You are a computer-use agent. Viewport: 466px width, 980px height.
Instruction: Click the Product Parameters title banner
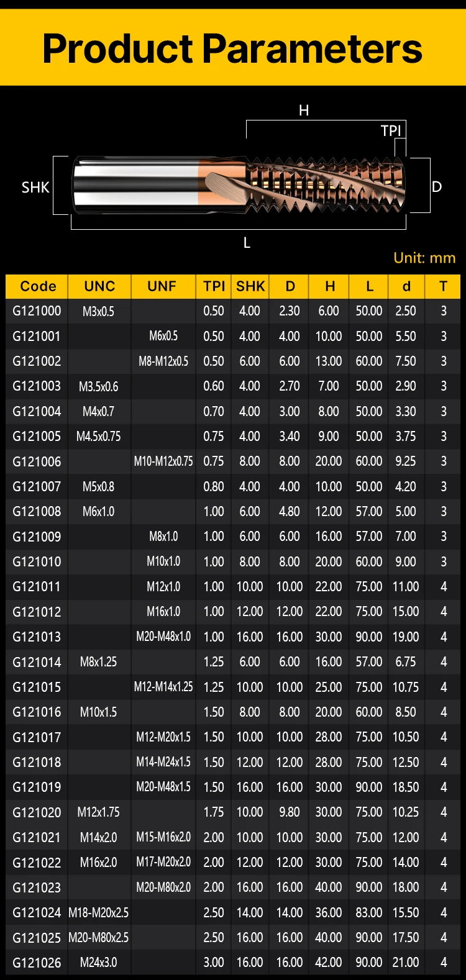tap(232, 48)
